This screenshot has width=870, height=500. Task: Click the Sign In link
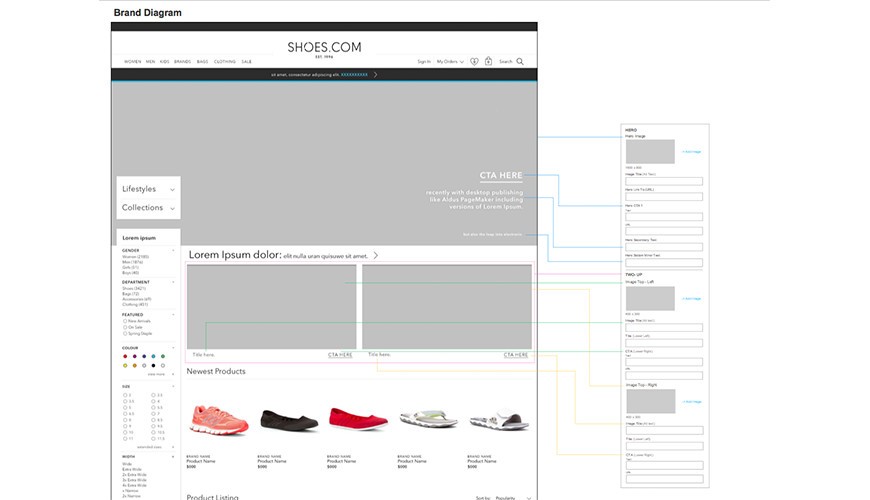424,62
